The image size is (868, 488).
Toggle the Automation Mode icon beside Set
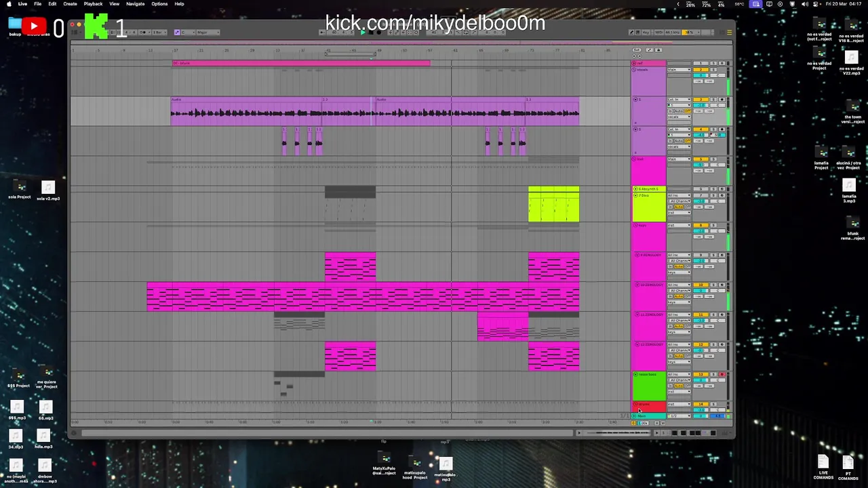(650, 50)
